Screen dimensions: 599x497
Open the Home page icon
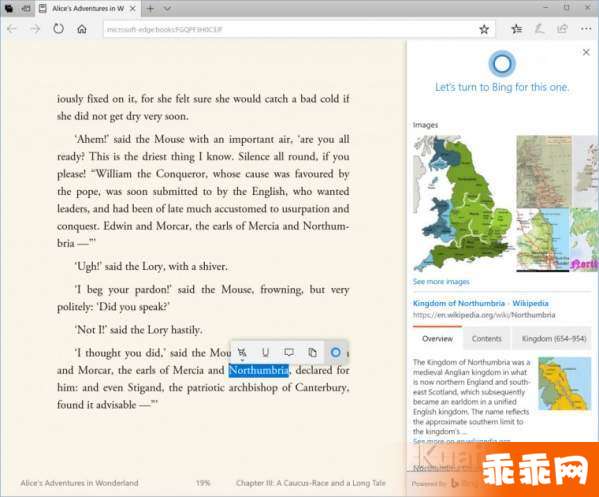(82, 29)
